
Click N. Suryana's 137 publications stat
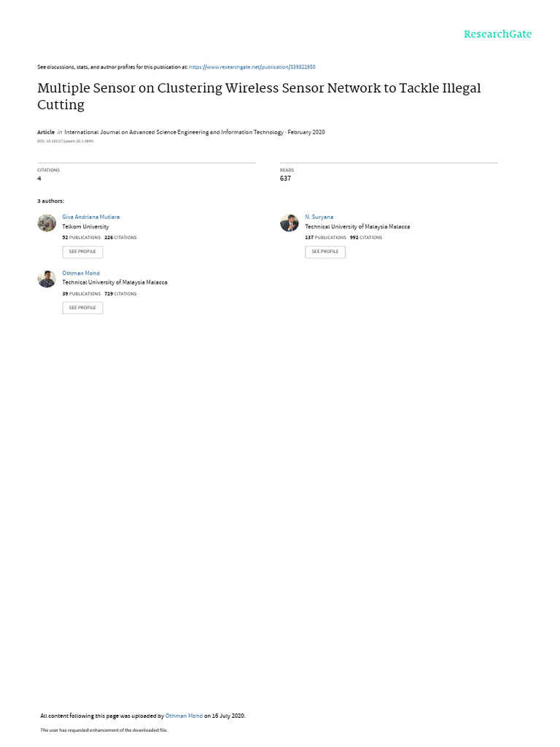coord(326,238)
